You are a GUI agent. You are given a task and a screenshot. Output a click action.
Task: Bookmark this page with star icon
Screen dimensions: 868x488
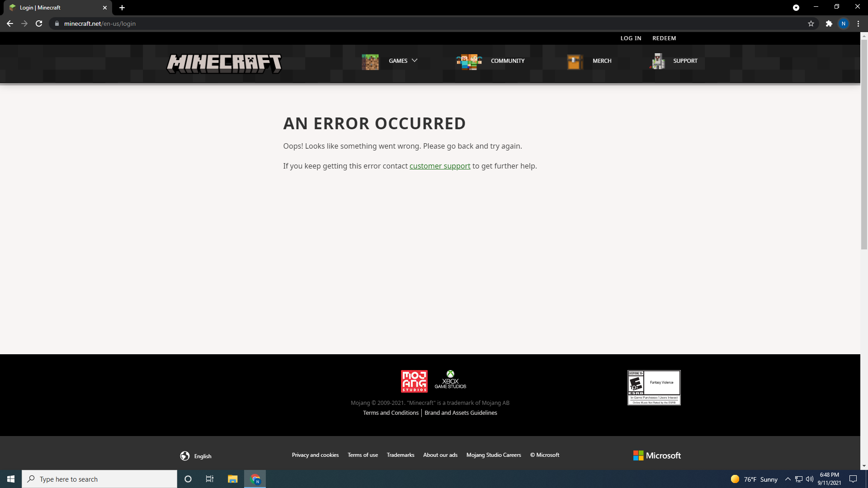(x=811, y=23)
